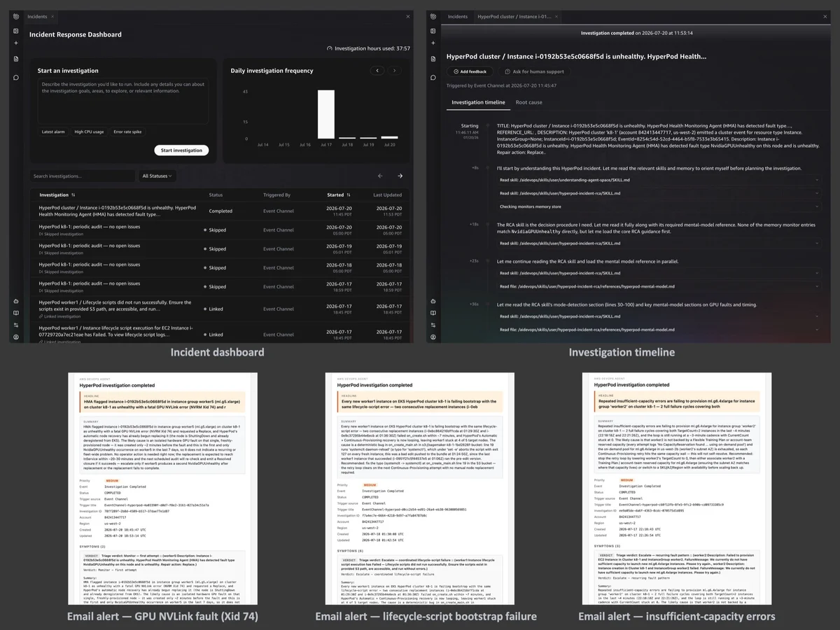The image size is (840, 630).
Task: Sort by the Started column sort icon
Action: (349, 195)
